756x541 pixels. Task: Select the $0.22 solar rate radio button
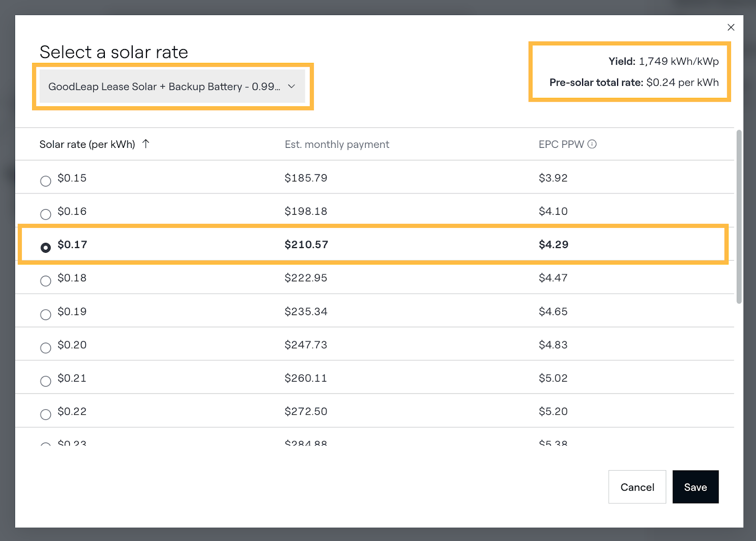46,415
